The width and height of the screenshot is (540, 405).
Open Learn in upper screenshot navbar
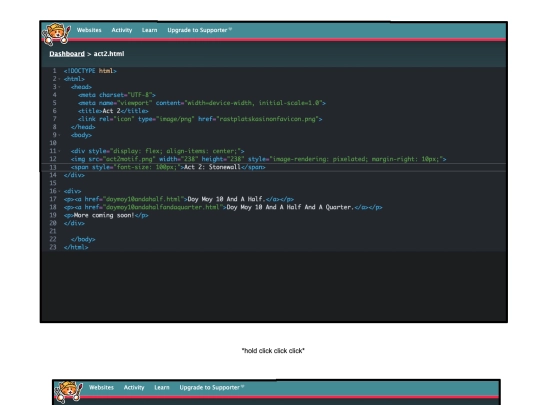click(149, 30)
